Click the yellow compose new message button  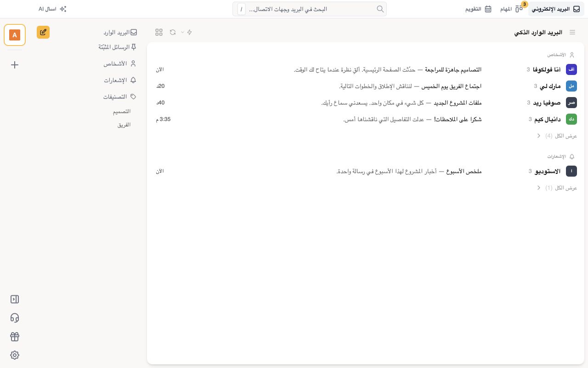[43, 32]
